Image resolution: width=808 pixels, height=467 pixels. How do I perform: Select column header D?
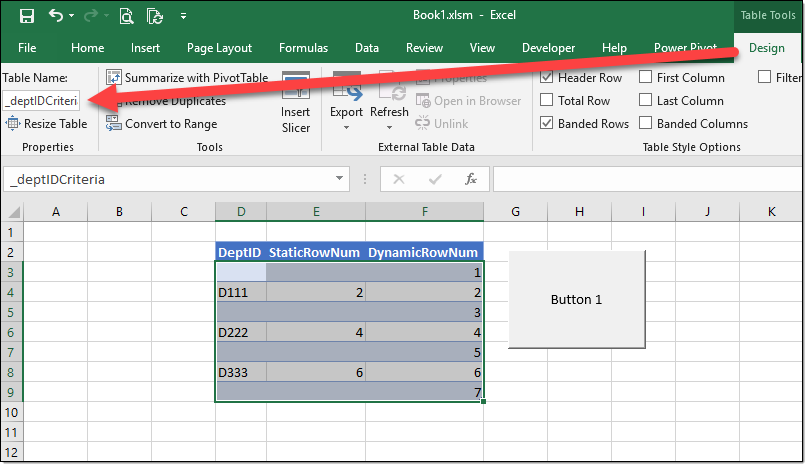(241, 211)
